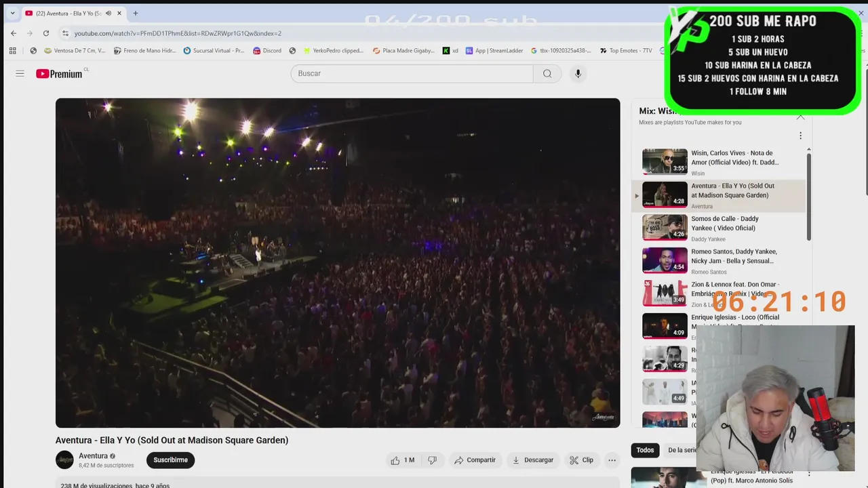Open Ventosa De 7 Cm bookmark
Image resolution: width=868 pixels, height=488 pixels.
(75, 51)
